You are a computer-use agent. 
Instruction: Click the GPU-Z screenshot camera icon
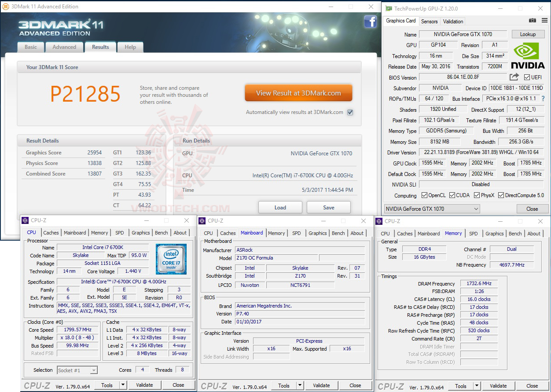click(533, 21)
